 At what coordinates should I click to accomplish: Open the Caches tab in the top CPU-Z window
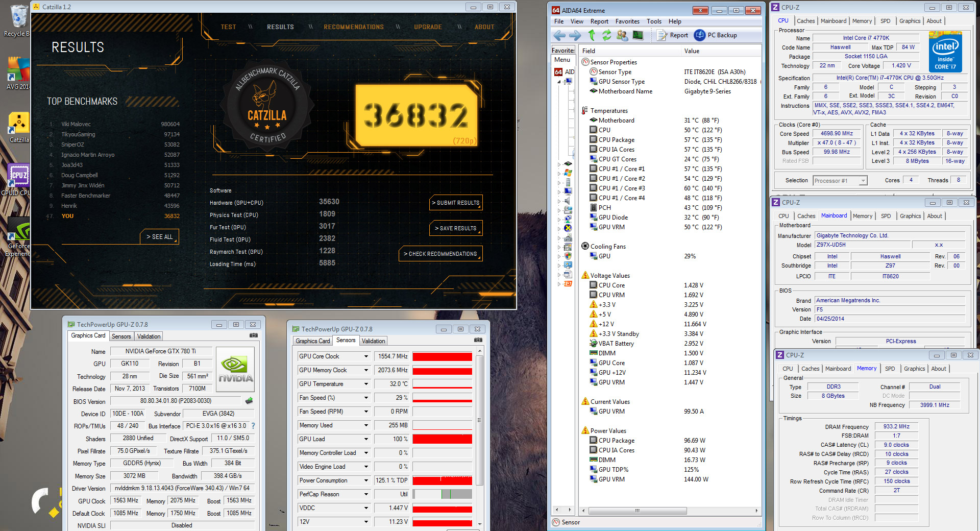(805, 21)
